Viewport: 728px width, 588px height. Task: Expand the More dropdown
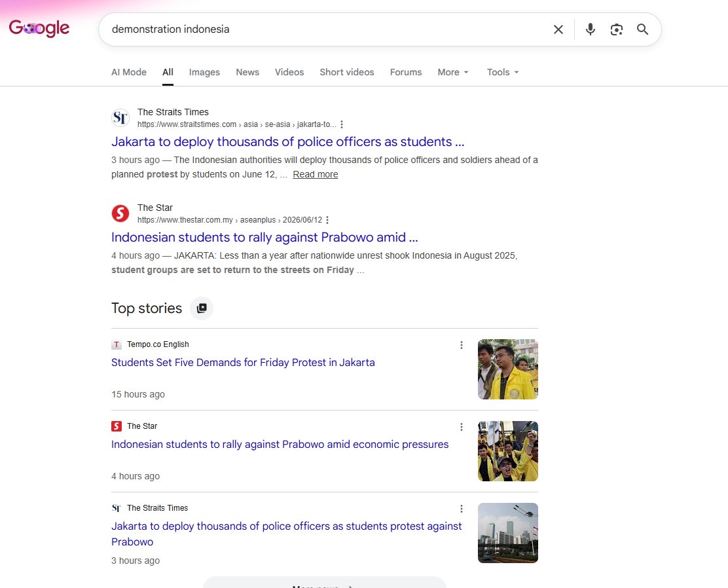pos(453,72)
